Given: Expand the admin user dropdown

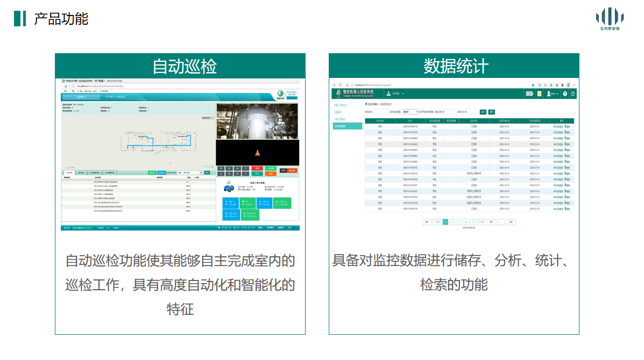Looking at the screenshot, I should point(553,93).
